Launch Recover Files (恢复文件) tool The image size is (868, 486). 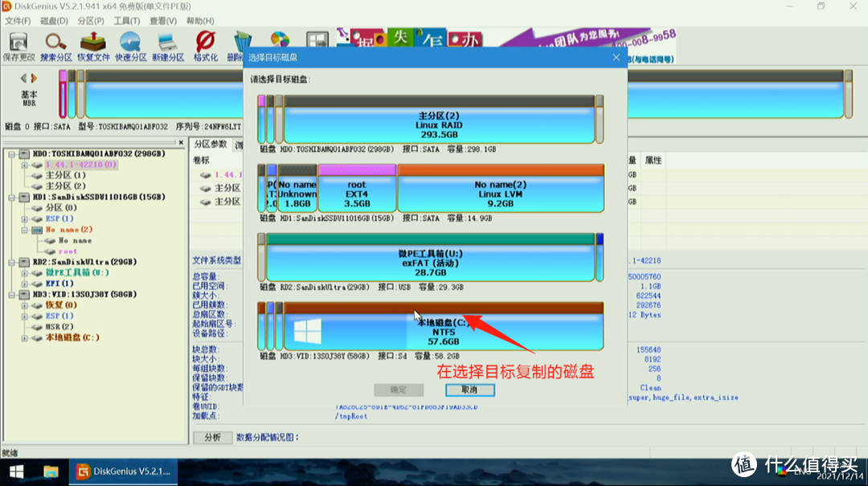tap(93, 47)
